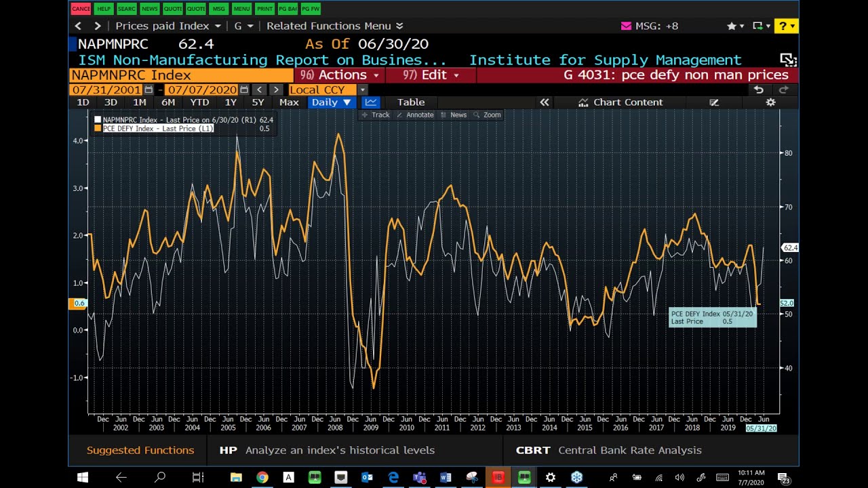Viewport: 868px width, 488px height.
Task: Toggle the Annotate tool
Action: pos(415,115)
